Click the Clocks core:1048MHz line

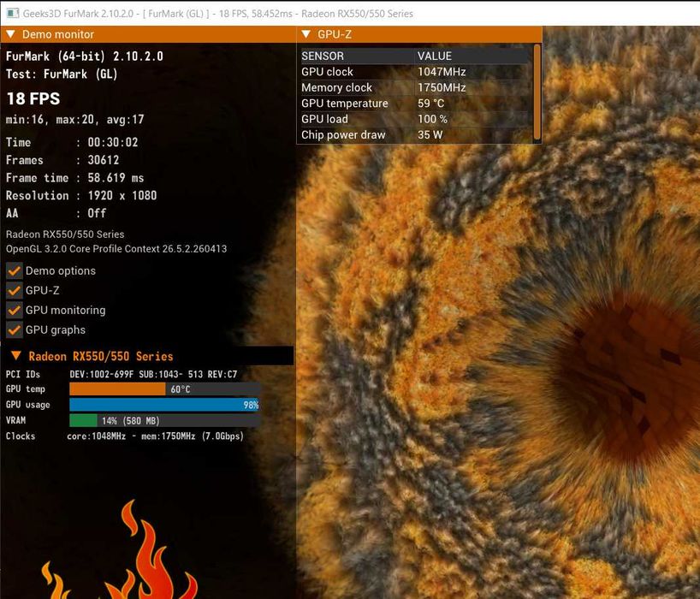pyautogui.click(x=125, y=436)
